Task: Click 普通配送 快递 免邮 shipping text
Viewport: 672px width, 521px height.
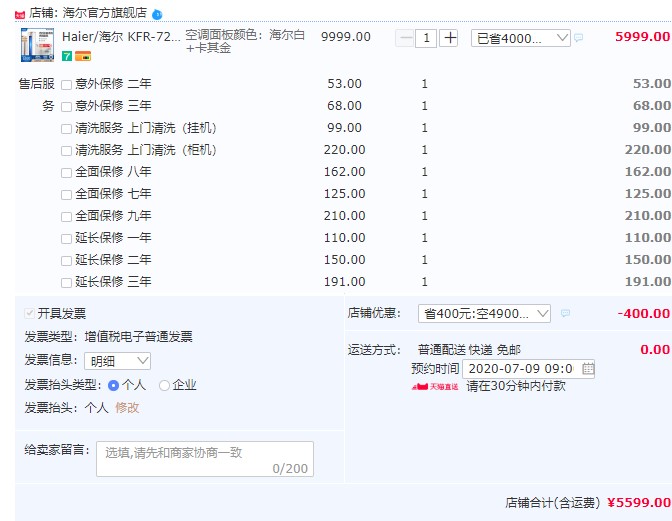Action: 469,350
